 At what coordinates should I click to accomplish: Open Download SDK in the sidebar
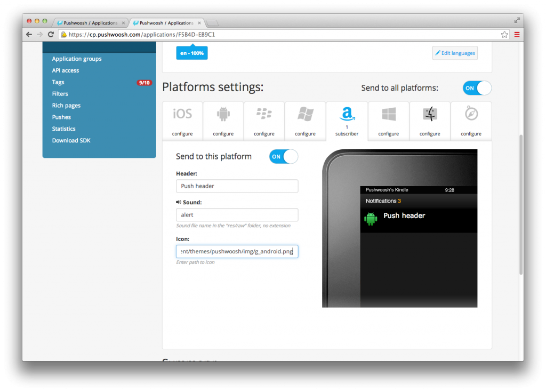point(71,140)
